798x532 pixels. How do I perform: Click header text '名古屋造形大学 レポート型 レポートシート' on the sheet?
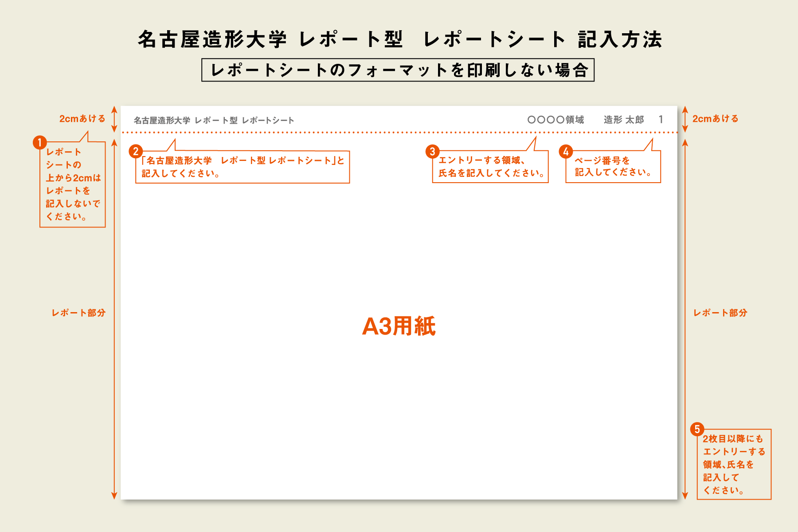(214, 120)
